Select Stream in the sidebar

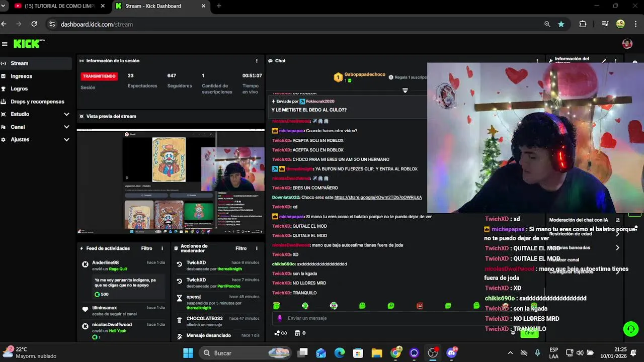click(36, 63)
